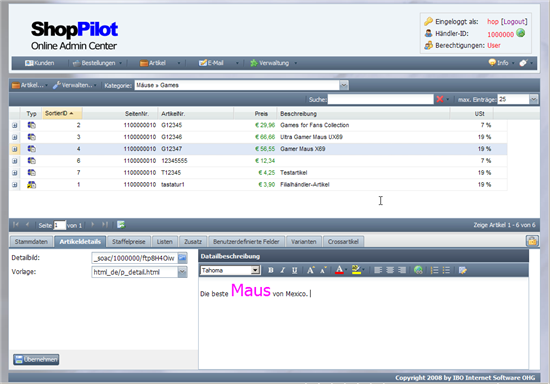Center text in Detailbeschreibung

coord(390,270)
